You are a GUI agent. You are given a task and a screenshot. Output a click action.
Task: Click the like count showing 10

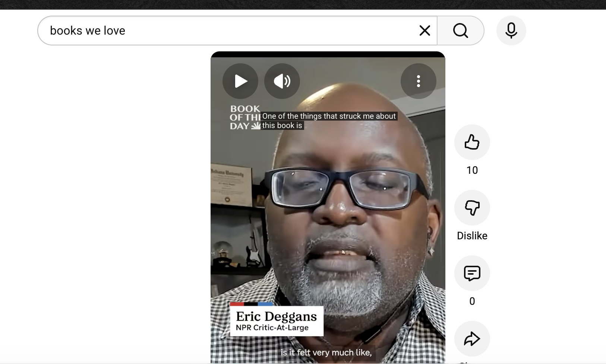(x=472, y=170)
